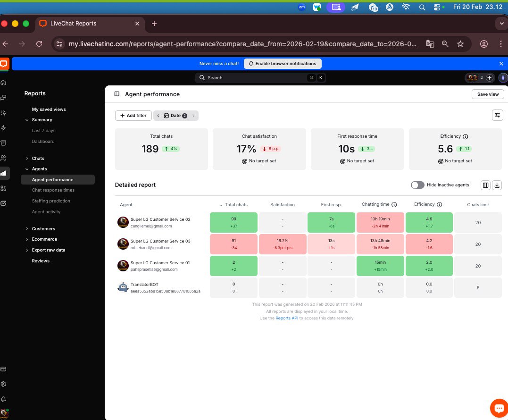Expand the Customers section
This screenshot has height=420, width=508.
[27, 229]
